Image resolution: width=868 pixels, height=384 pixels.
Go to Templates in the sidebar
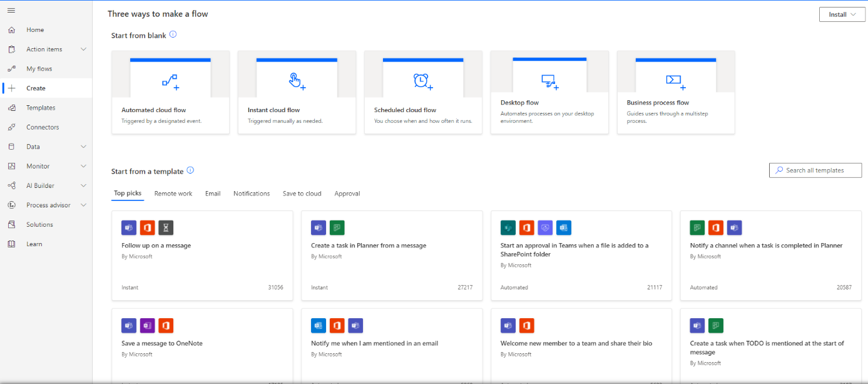(46, 108)
